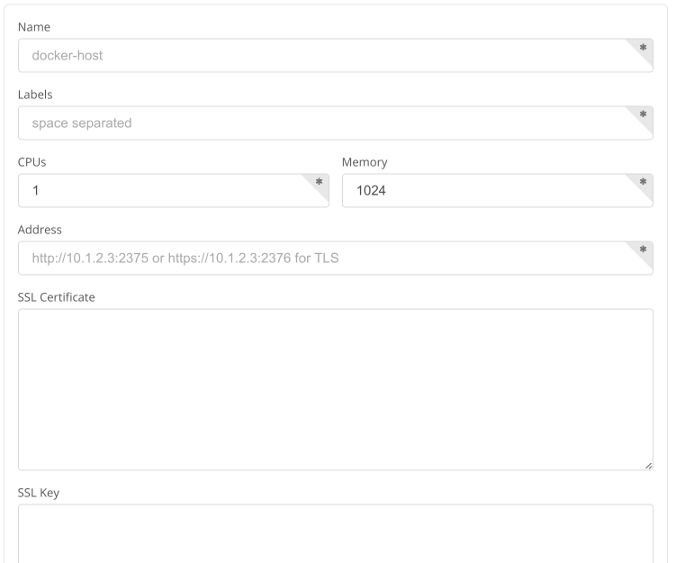Click the "Name" field label
Viewport: 676px width, 563px height.
pos(33,27)
